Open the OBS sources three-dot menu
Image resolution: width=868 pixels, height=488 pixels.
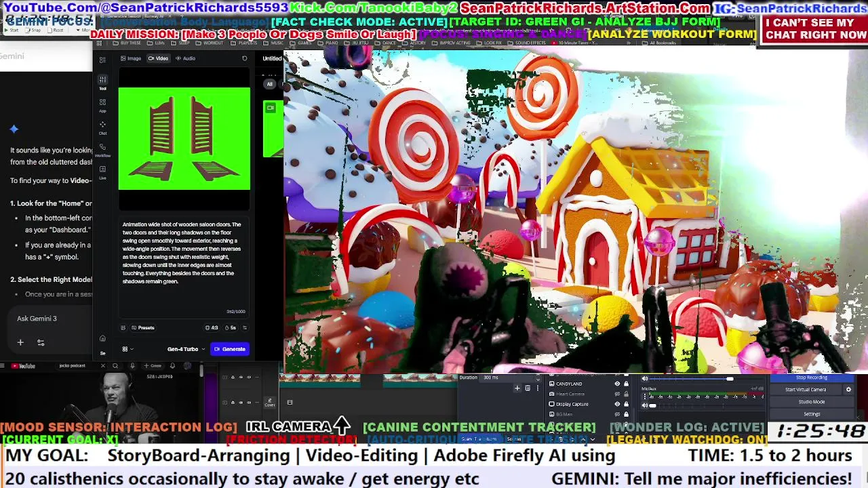(537, 388)
